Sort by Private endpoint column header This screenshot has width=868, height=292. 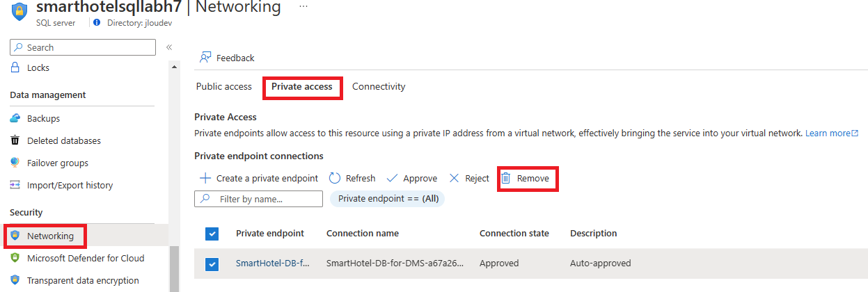270,233
